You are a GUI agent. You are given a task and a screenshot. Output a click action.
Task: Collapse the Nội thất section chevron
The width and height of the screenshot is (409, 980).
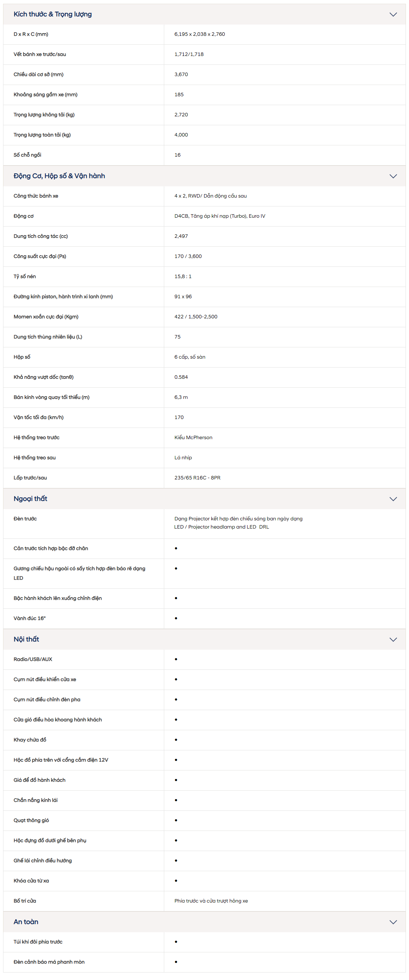pyautogui.click(x=393, y=639)
